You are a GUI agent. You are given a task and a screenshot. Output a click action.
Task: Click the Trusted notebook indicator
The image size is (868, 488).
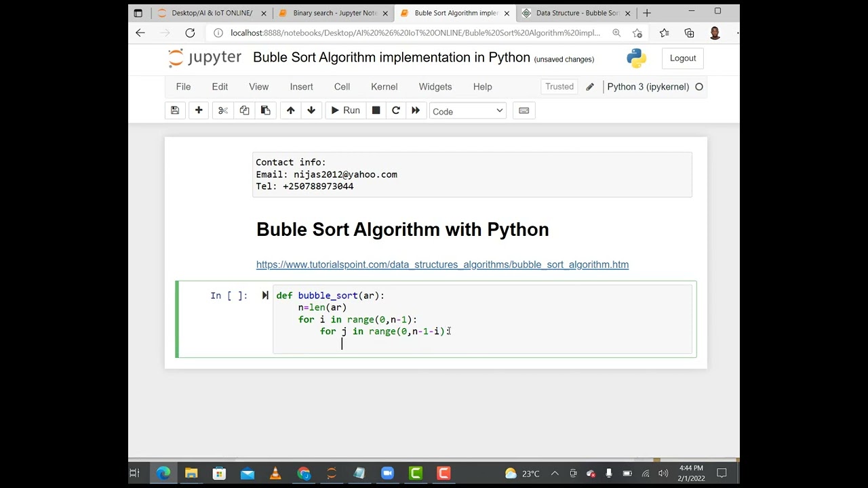click(559, 87)
